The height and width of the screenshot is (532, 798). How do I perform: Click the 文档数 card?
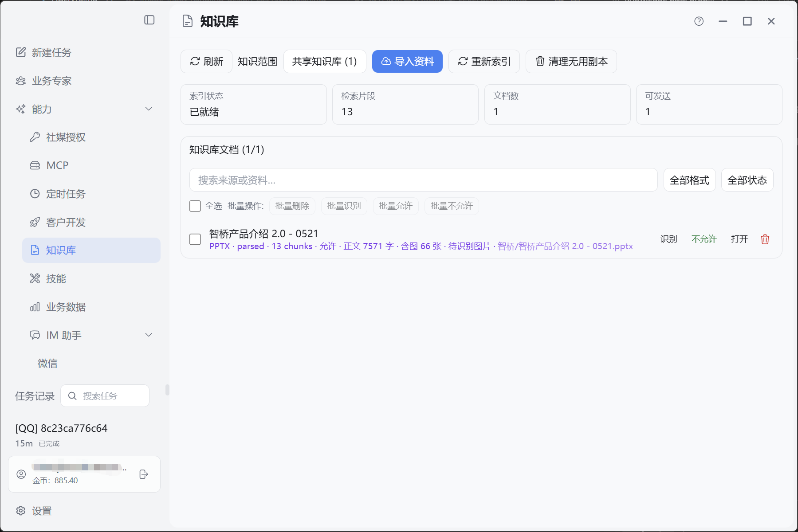(558, 104)
